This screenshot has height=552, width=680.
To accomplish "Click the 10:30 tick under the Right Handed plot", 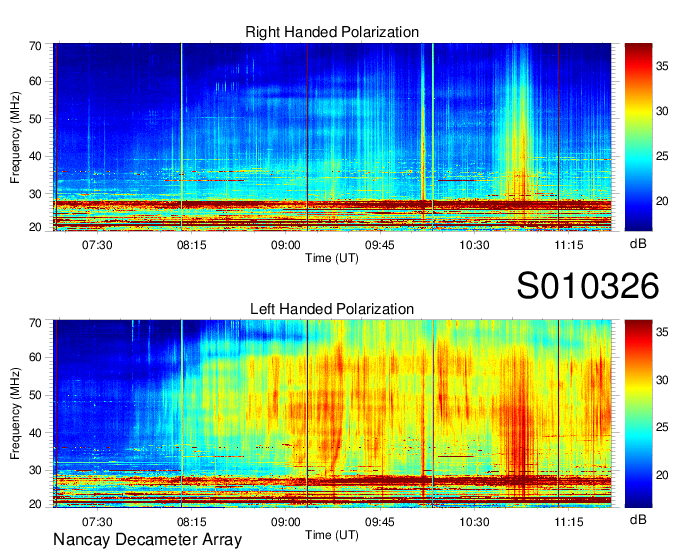I will pos(474,245).
